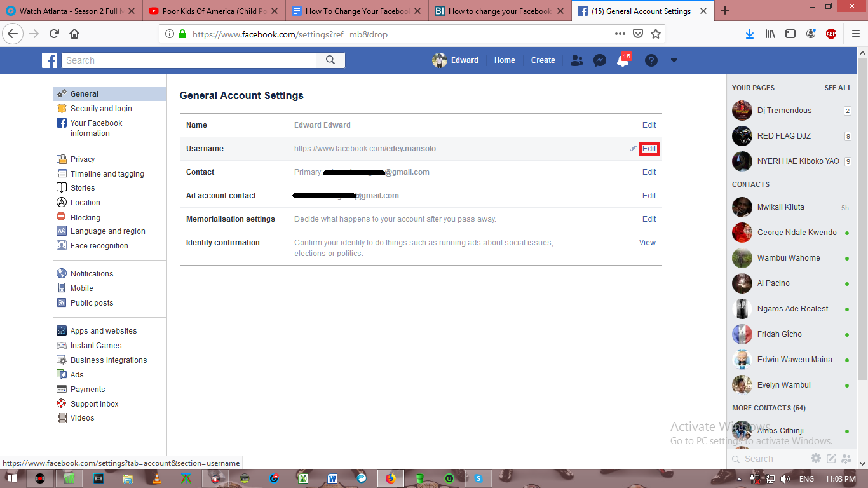The height and width of the screenshot is (488, 868).
Task: Click the pencil icon in Username row
Action: (633, 148)
